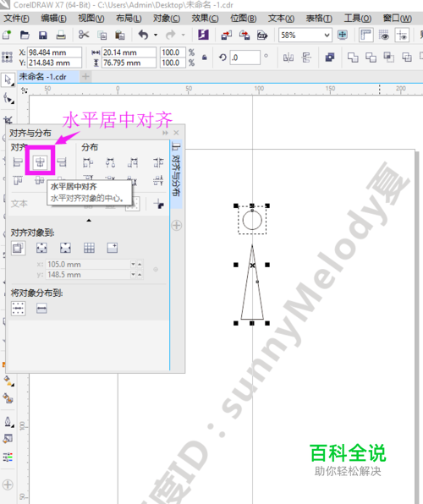Align to active objects option

[18, 248]
